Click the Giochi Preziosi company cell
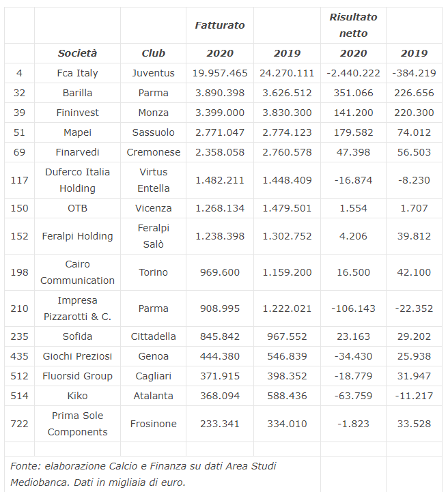The image size is (448, 492). (x=77, y=356)
